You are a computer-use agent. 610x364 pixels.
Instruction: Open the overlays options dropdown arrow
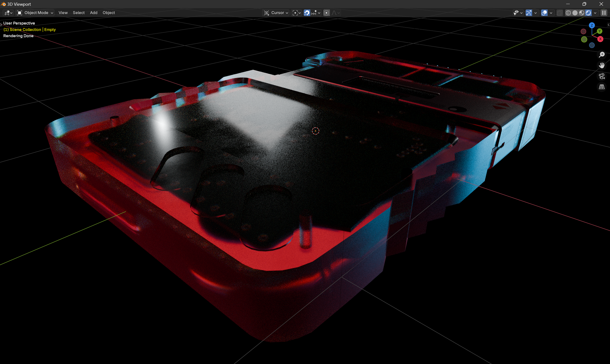click(x=551, y=13)
